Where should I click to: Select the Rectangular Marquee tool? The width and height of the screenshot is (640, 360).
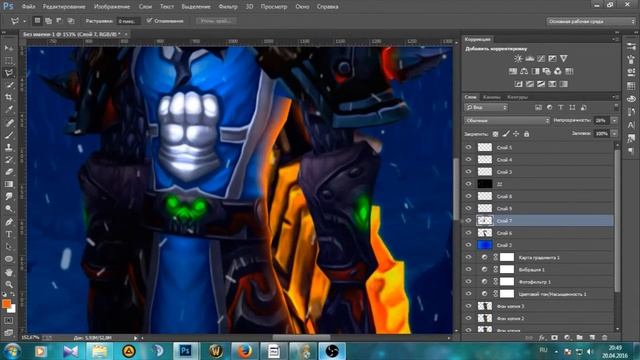[9, 61]
